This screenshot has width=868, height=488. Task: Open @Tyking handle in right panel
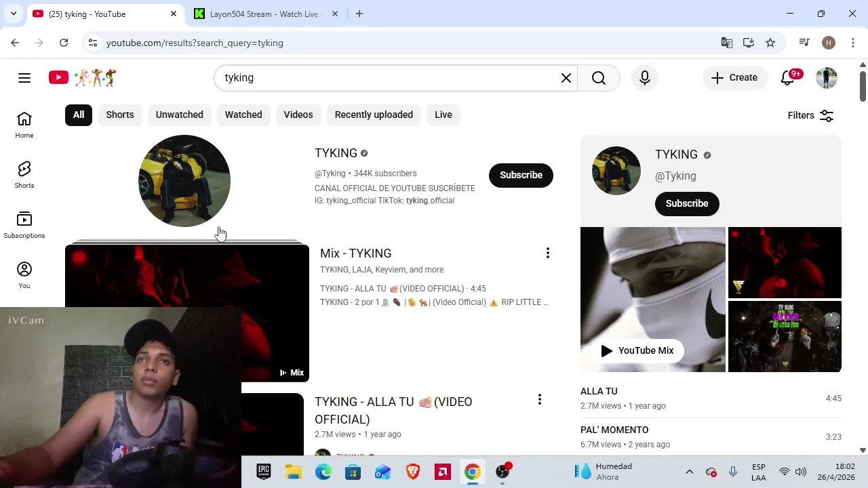pyautogui.click(x=675, y=176)
